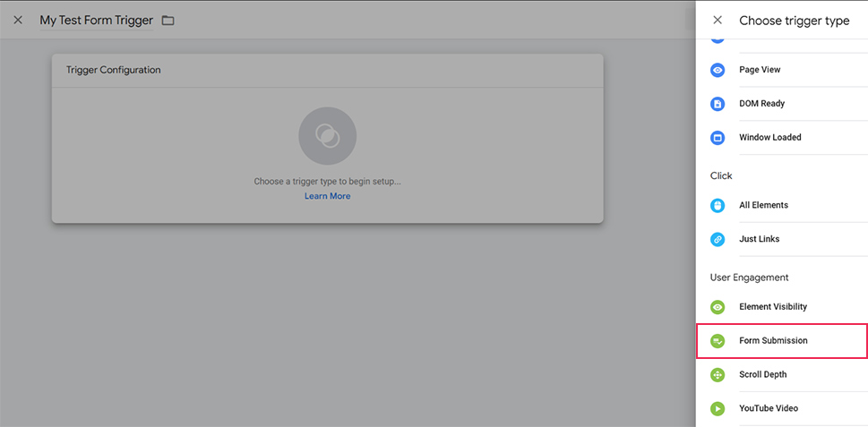Choose Scroll Depth trigger type
Screen dimensions: 868x427
point(782,374)
